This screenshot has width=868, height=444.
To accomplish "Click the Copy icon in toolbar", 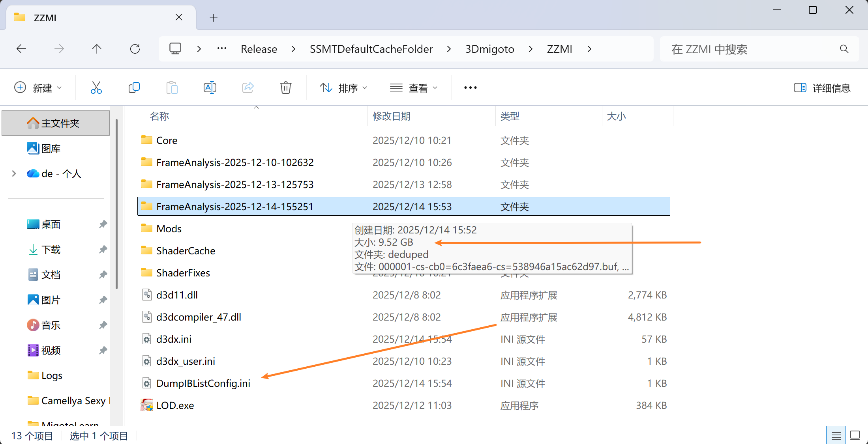I will coord(134,88).
